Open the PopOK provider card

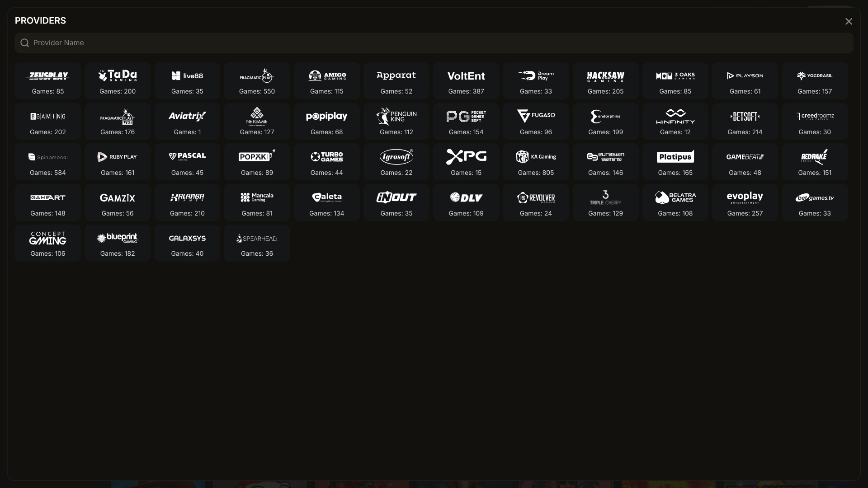tap(257, 162)
